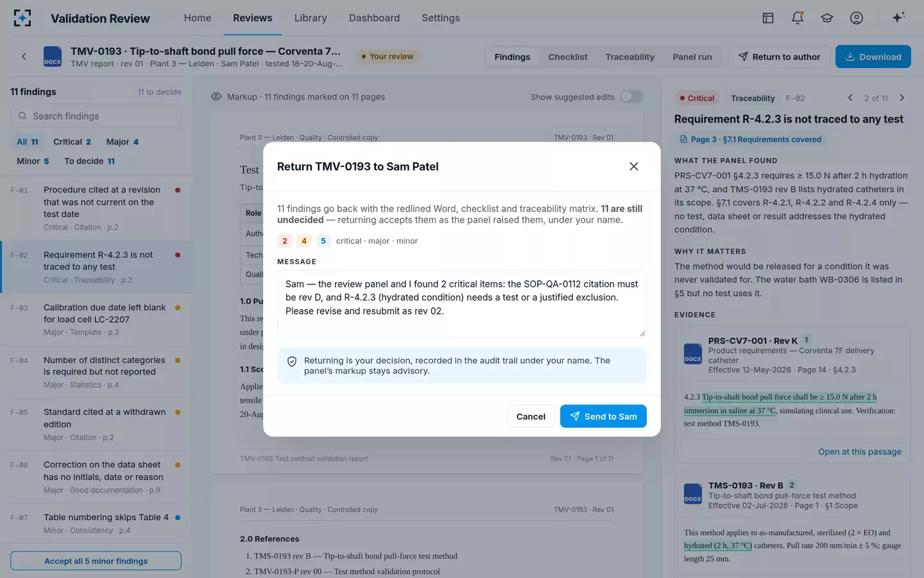This screenshot has height=578, width=924.
Task: Toggle Show suggested edits switch
Action: [631, 97]
